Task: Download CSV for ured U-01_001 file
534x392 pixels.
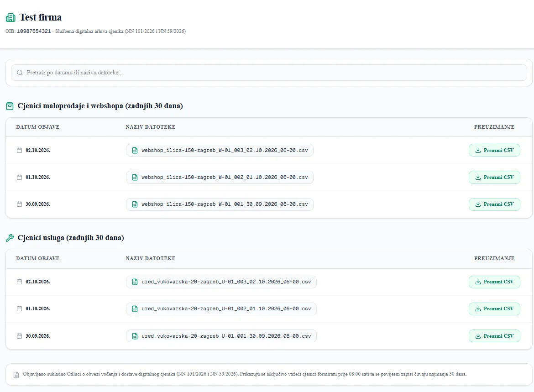Action: click(x=494, y=336)
